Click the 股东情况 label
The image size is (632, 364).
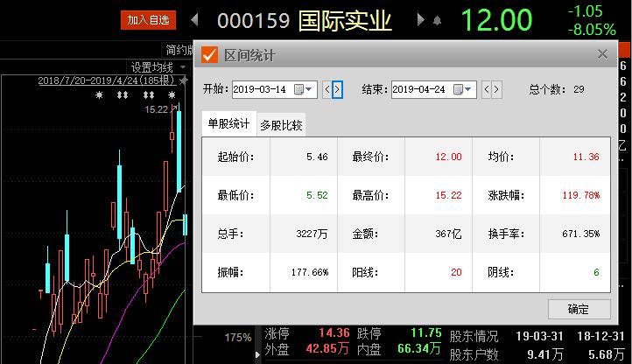(474, 336)
